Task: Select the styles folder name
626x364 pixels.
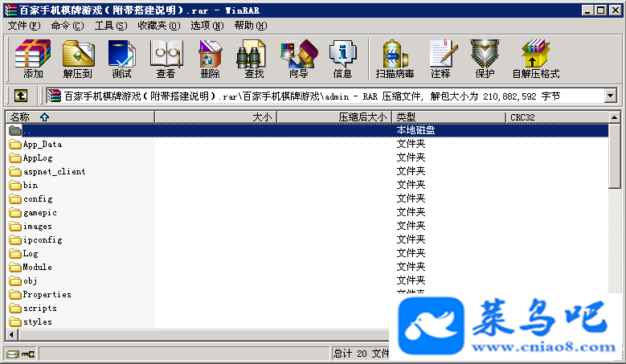Action: 38,321
